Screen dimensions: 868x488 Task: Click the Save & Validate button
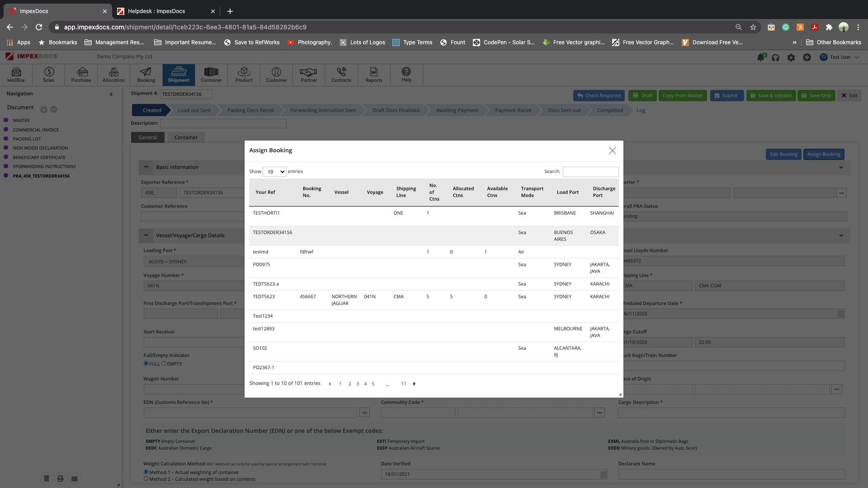tap(771, 96)
